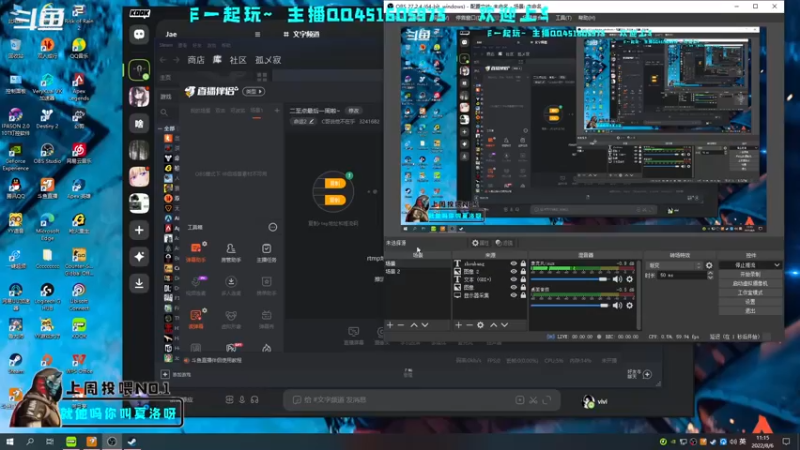Open Steam from the Windows taskbar
The image size is (800, 450).
point(132,441)
